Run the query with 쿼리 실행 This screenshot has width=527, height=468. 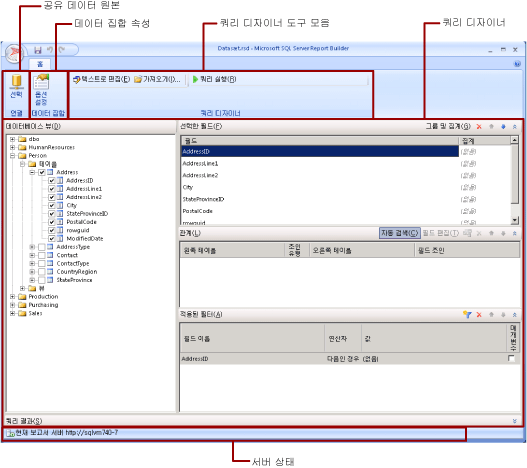pyautogui.click(x=214, y=79)
